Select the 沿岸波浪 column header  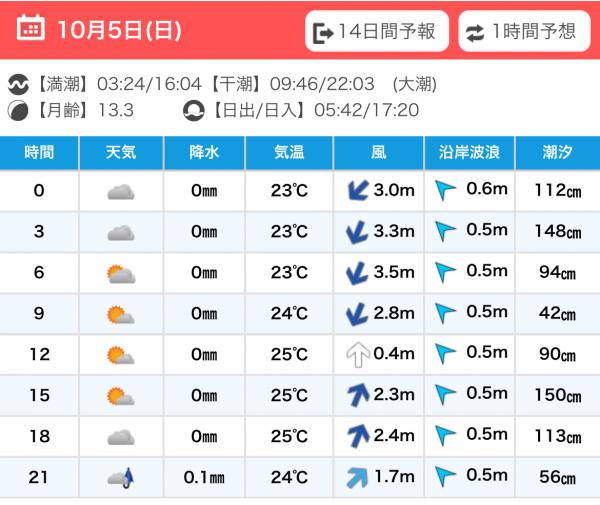pyautogui.click(x=469, y=153)
